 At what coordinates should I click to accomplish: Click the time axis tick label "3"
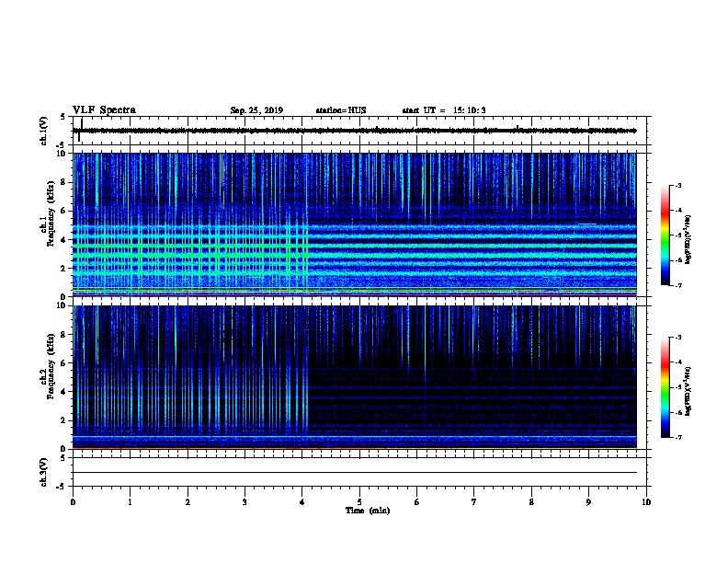[x=245, y=502]
